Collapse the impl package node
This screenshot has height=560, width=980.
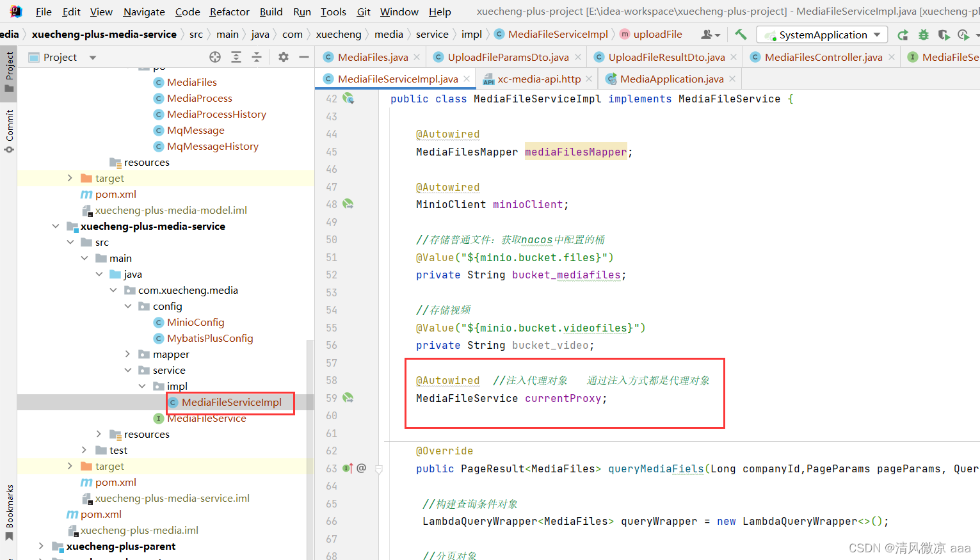coord(142,386)
